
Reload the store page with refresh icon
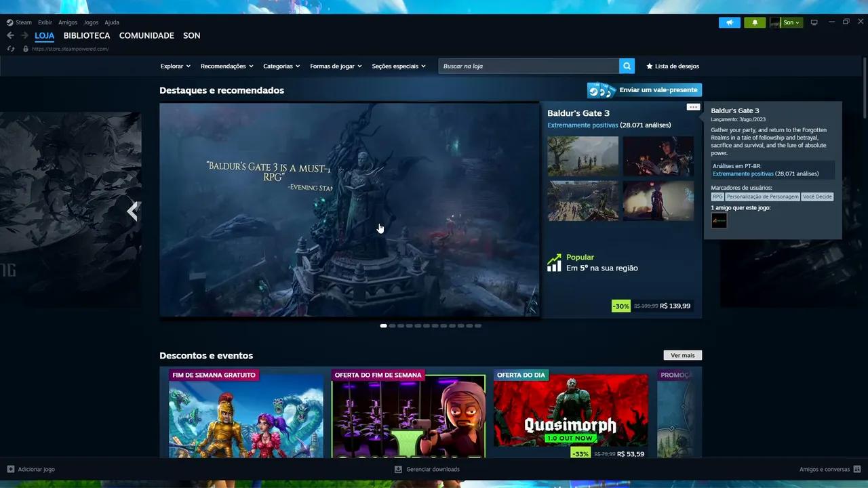point(10,49)
